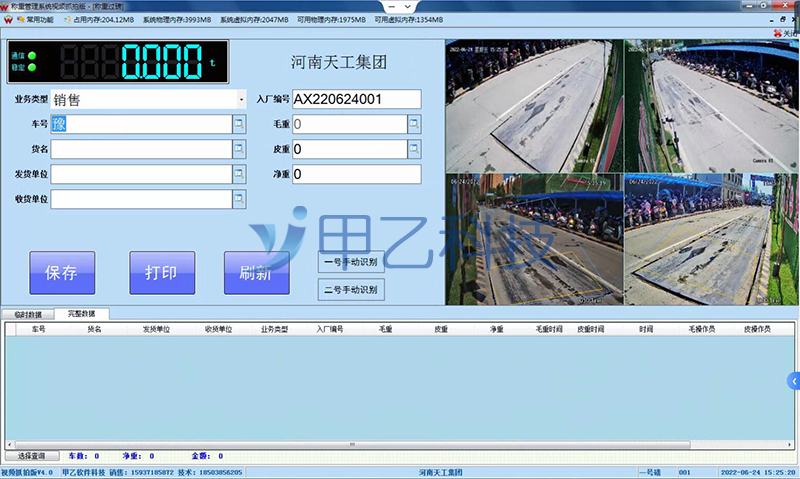800x479 pixels.
Task: Open the 常用功能 menu
Action: 37,19
